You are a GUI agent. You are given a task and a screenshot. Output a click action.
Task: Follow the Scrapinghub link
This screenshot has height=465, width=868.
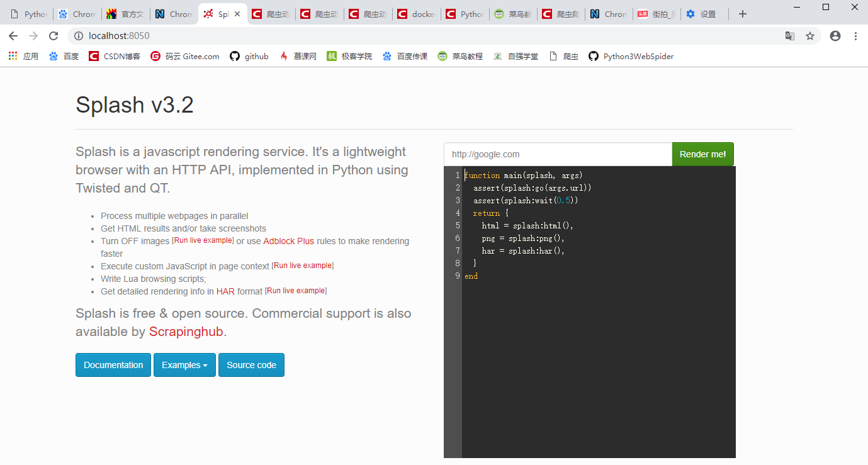coord(186,332)
